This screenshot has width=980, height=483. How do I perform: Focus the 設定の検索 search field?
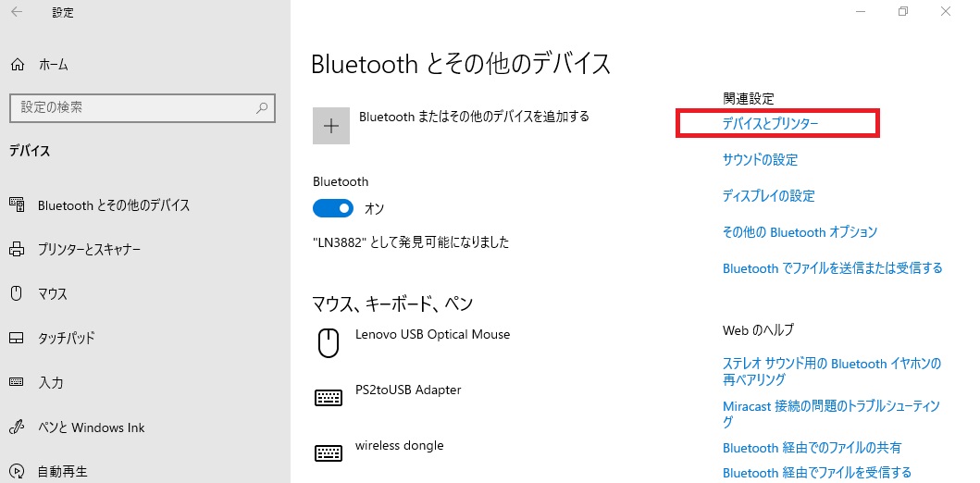143,107
